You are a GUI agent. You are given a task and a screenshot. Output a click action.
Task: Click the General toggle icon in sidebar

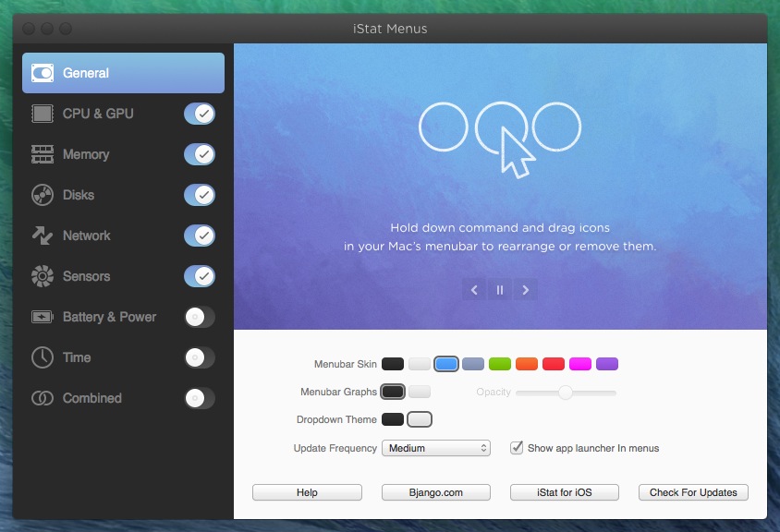(43, 73)
